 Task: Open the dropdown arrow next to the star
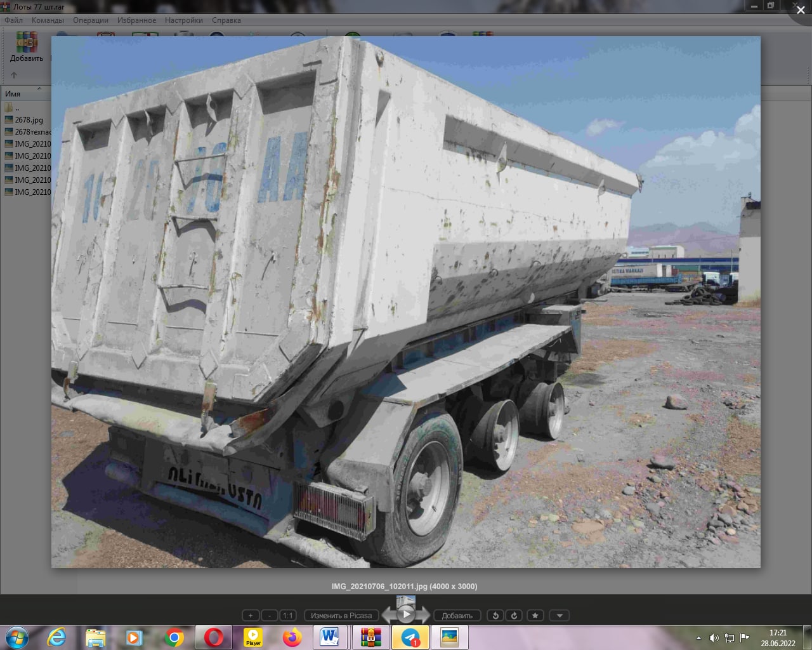559,615
